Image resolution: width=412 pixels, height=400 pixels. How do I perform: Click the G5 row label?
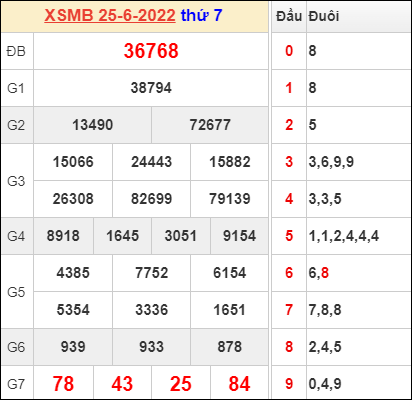pos(16,292)
